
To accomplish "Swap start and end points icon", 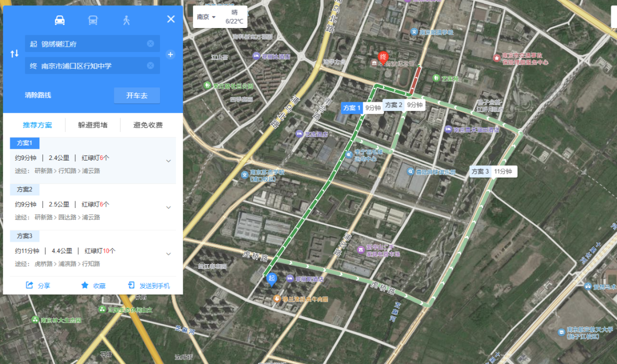I will click(x=15, y=54).
